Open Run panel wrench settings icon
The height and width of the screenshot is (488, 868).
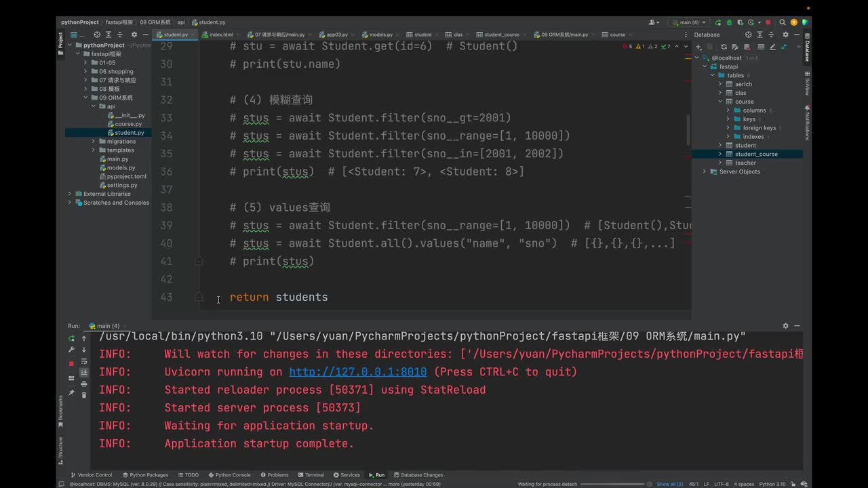coord(71,350)
